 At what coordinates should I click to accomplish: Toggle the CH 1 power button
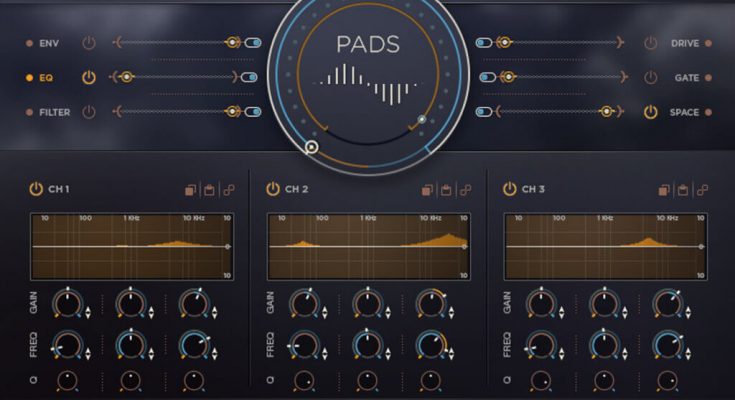pyautogui.click(x=36, y=189)
